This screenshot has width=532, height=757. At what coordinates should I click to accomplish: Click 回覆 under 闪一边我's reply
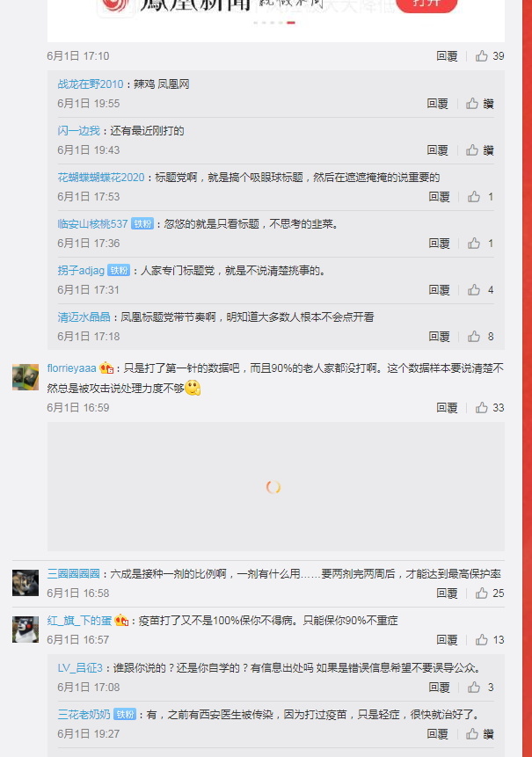point(437,150)
